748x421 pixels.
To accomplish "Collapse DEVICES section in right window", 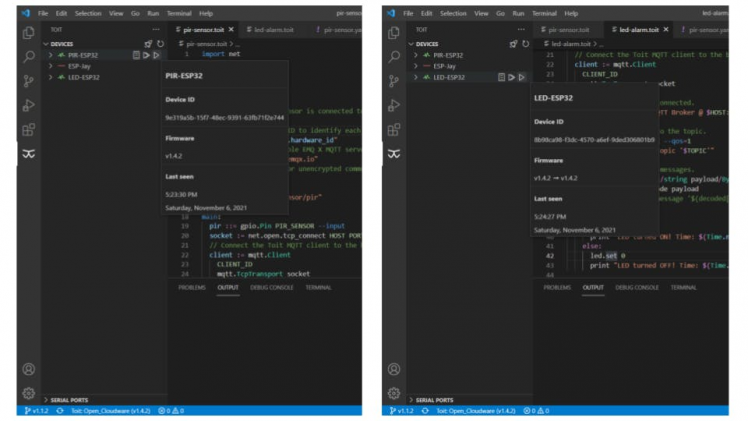I will point(410,44).
